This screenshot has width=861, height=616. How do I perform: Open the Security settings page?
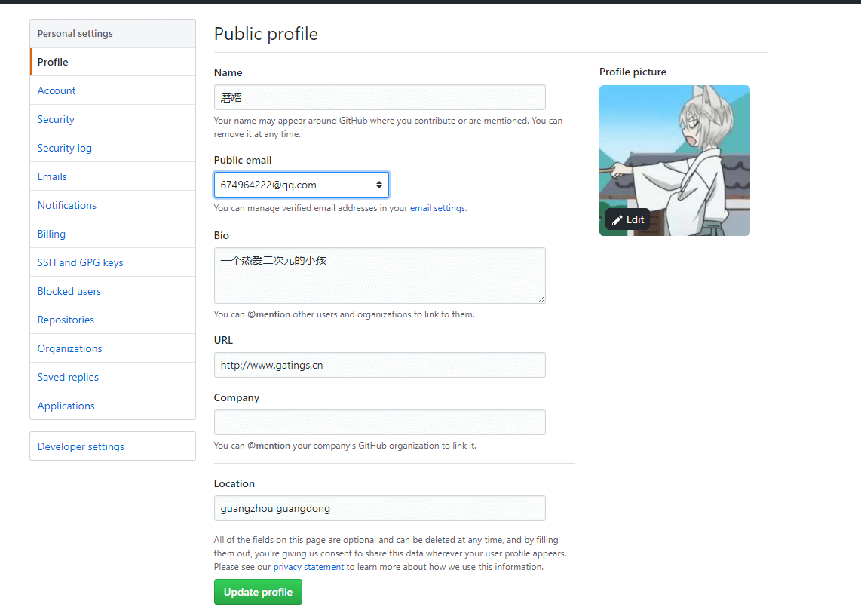56,118
